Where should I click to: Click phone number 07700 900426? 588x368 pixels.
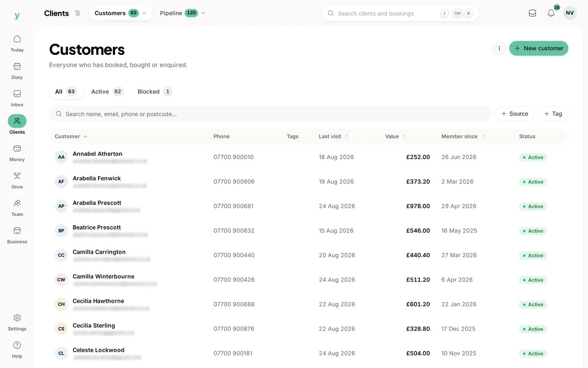coord(234,280)
